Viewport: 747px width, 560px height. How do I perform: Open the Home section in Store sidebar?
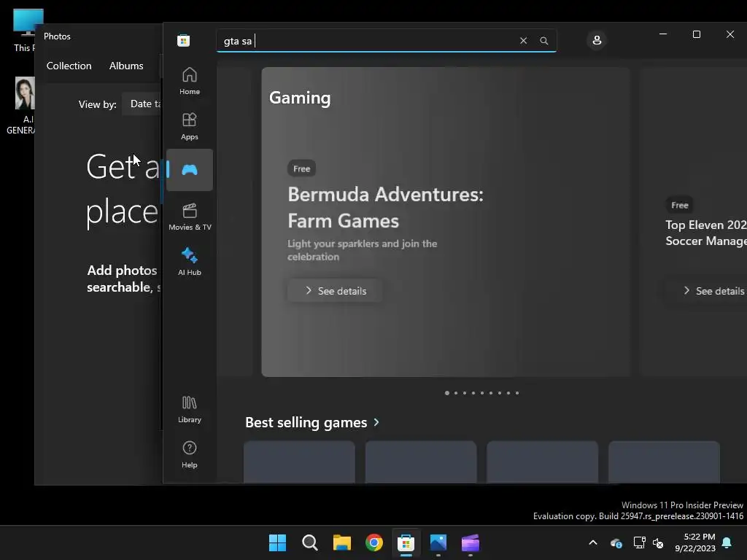click(x=190, y=81)
